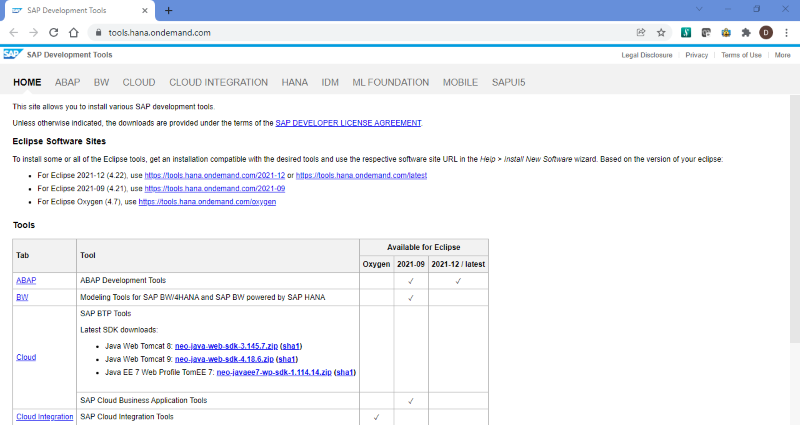Open the tab search chevron
Image resolution: width=800 pixels, height=425 pixels.
[699, 9]
